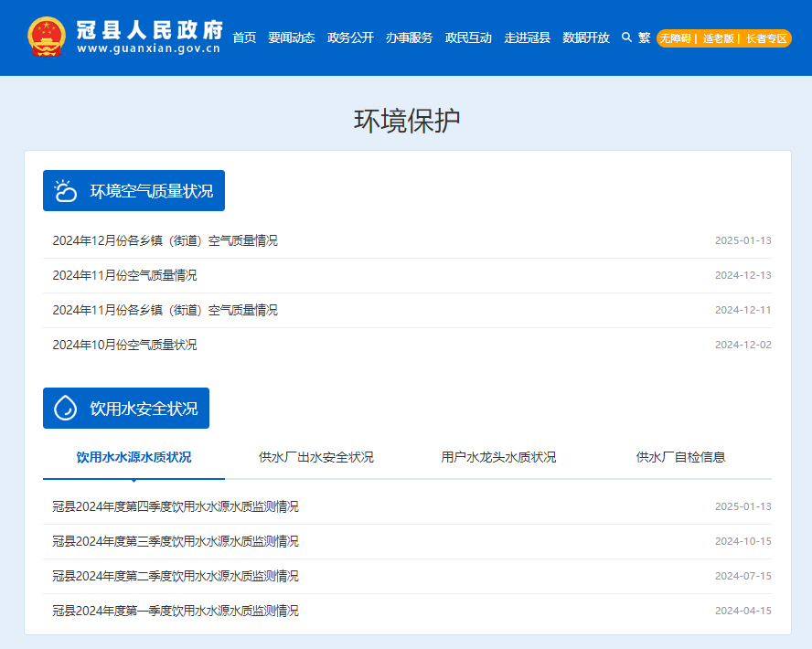
Task: Open the search magnifier icon
Action: coord(626,37)
